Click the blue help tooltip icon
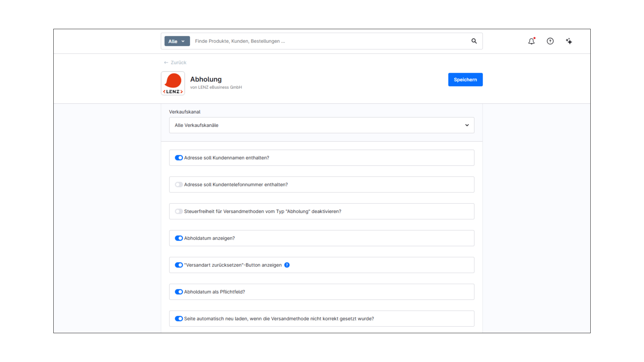The image size is (644, 362). pos(287,265)
